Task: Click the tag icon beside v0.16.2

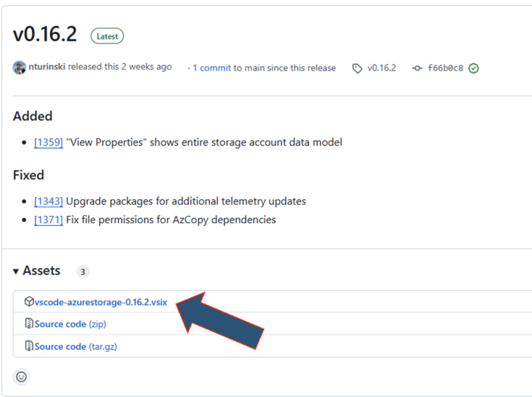Action: pos(357,69)
